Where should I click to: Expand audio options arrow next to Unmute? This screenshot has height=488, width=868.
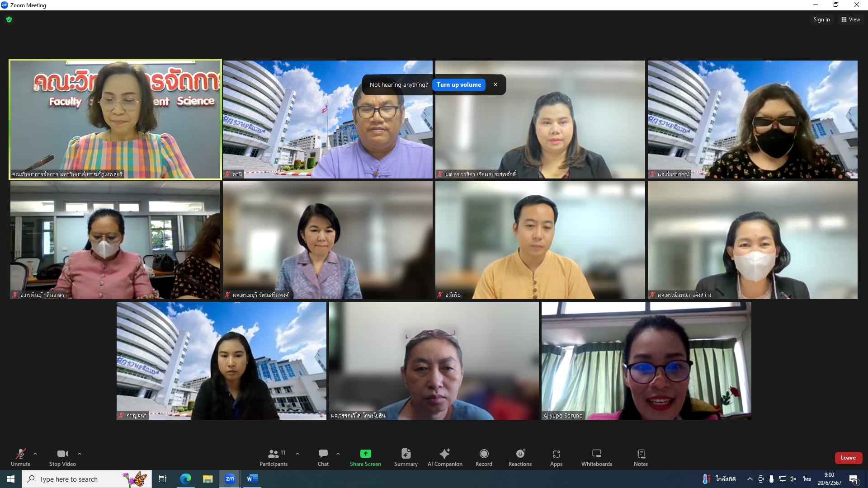tap(35, 454)
